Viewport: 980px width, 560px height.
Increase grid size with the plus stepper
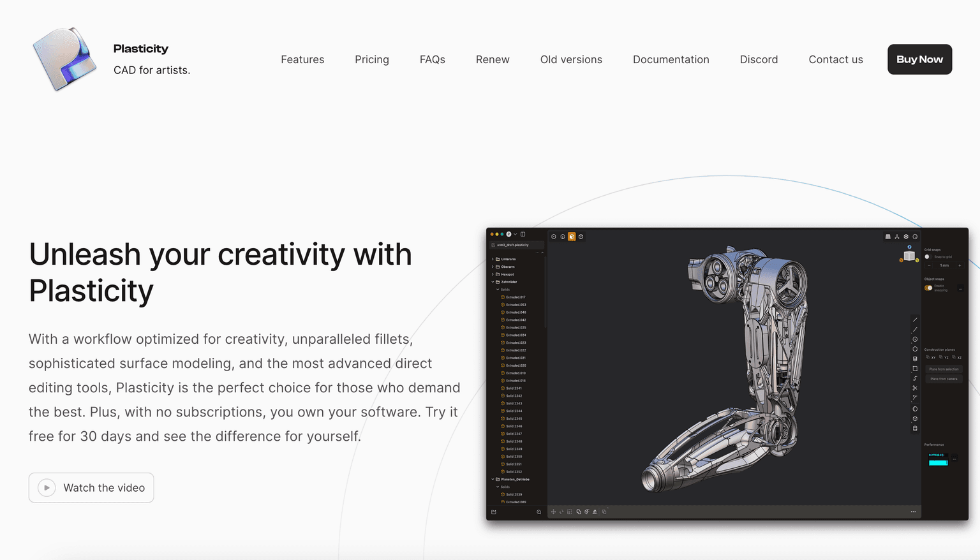960,265
